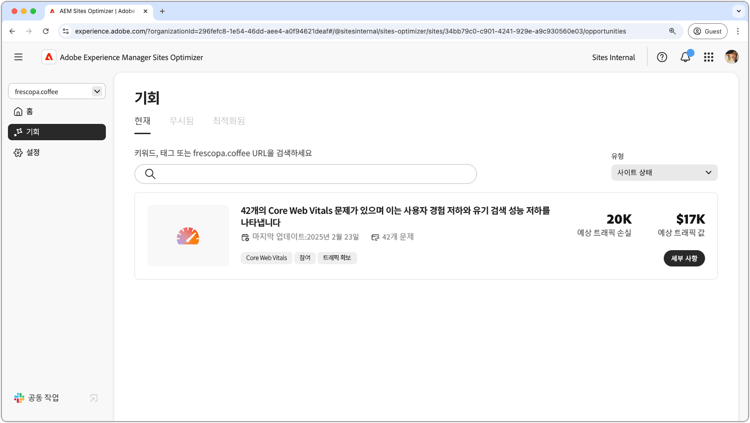Open the app switcher grid icon
This screenshot has width=750, height=423.
708,57
